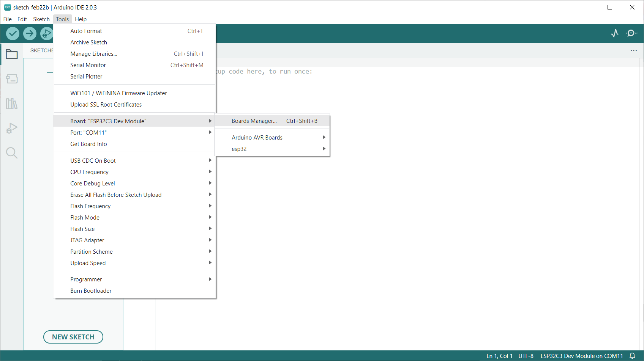
Task: Open the Boards Manager sidebar icon
Action: [12, 79]
